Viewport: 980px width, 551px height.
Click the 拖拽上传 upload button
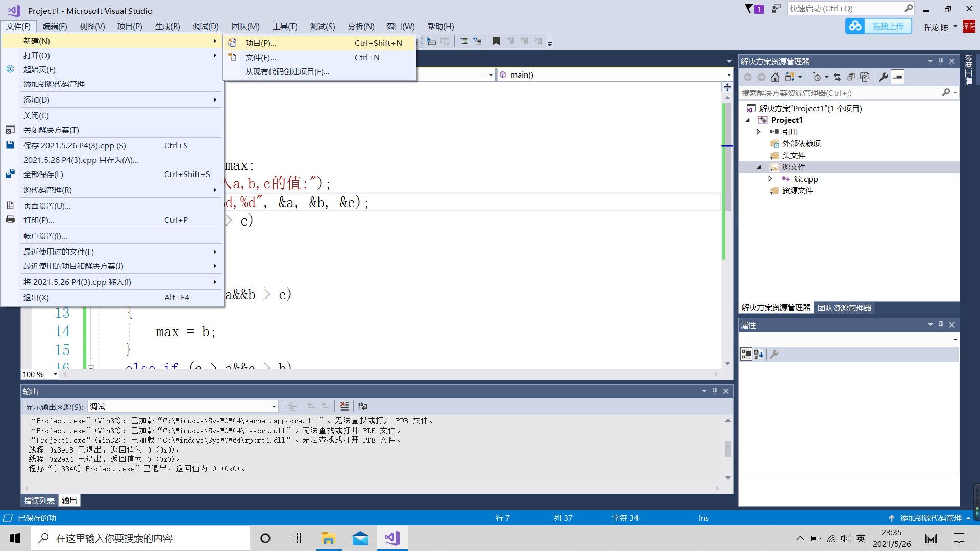(x=879, y=26)
